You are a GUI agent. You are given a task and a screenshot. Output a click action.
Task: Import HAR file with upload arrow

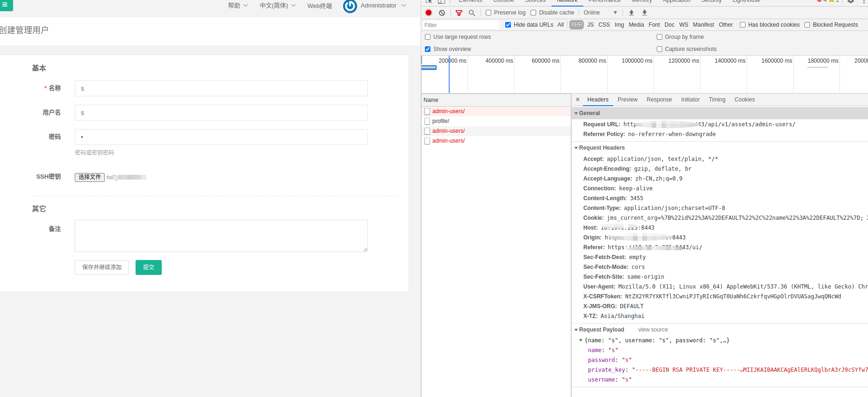tap(631, 13)
